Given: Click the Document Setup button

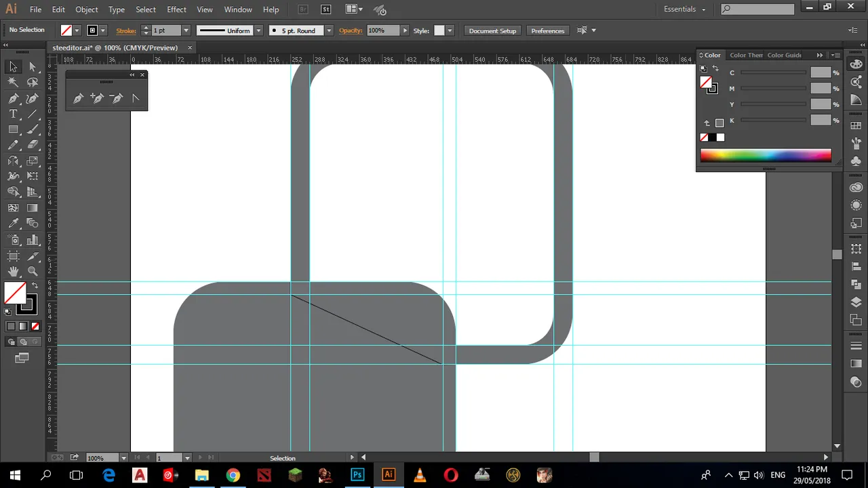Looking at the screenshot, I should [492, 30].
